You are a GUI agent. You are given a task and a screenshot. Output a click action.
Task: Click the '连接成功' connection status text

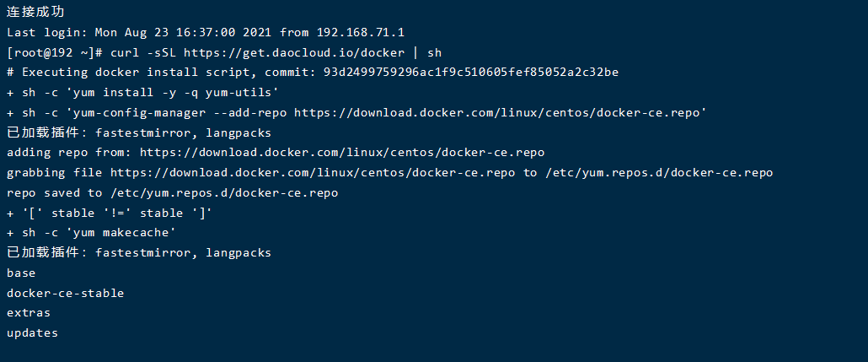click(35, 12)
